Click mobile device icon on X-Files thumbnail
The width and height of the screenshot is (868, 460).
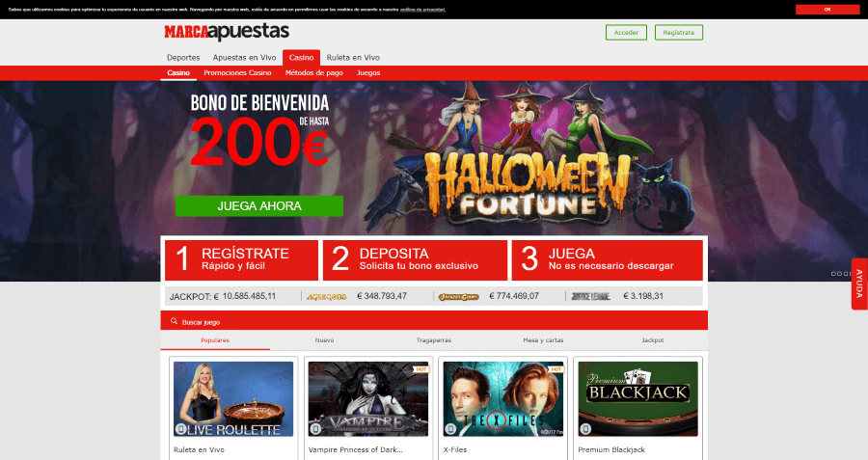pos(450,429)
